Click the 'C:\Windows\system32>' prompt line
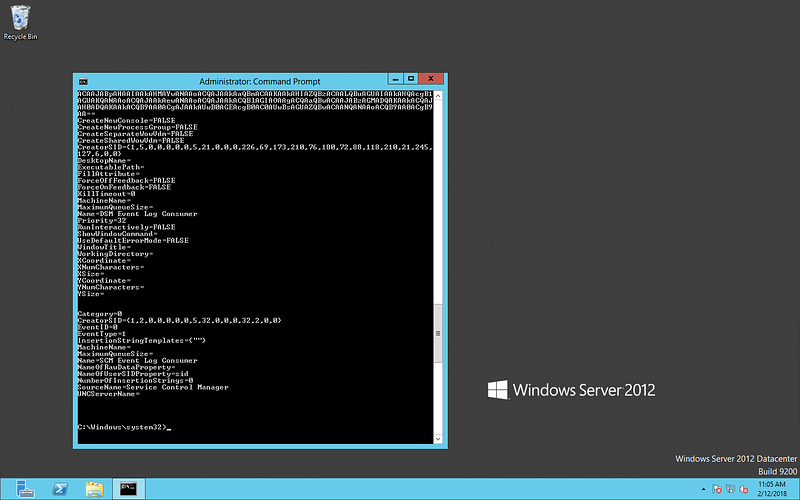800x500 pixels. point(122,427)
